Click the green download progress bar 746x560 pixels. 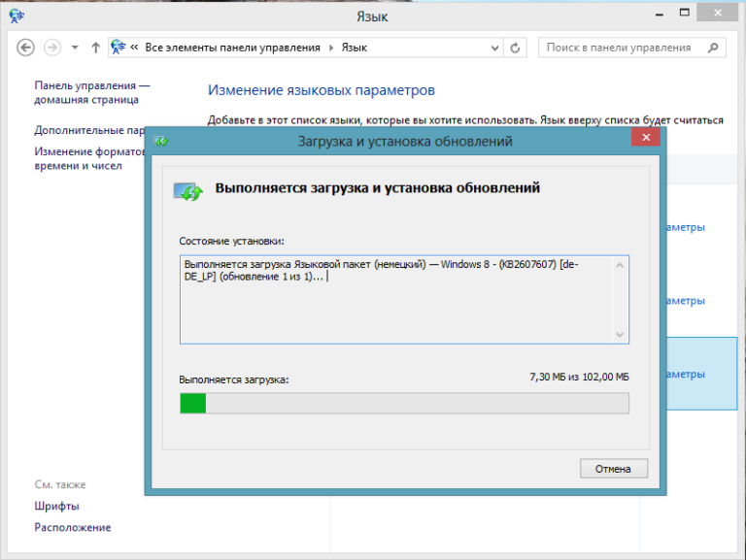pyautogui.click(x=404, y=403)
